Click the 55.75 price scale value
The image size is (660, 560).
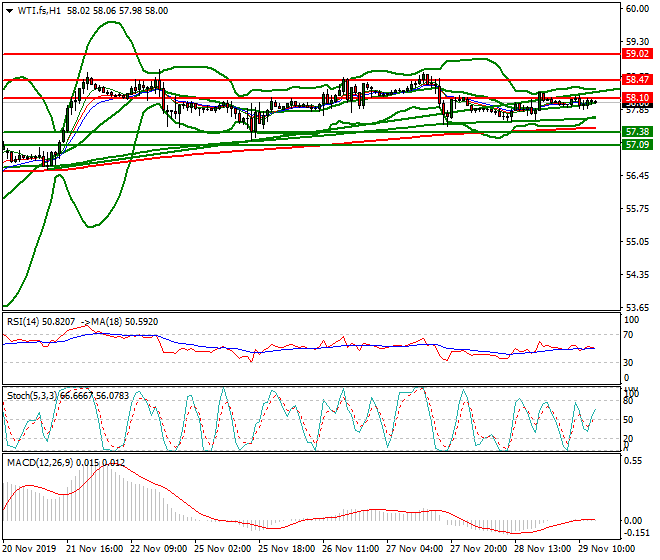[x=637, y=209]
